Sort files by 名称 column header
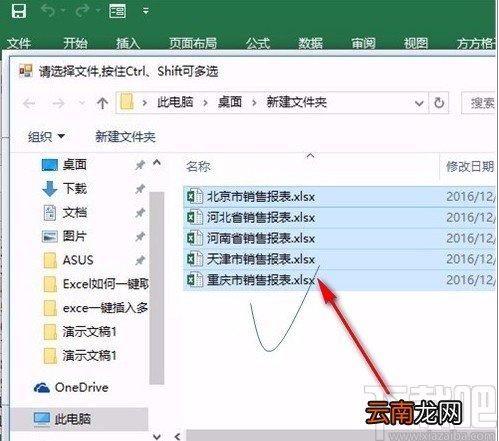The height and width of the screenshot is (441, 499). (x=198, y=166)
